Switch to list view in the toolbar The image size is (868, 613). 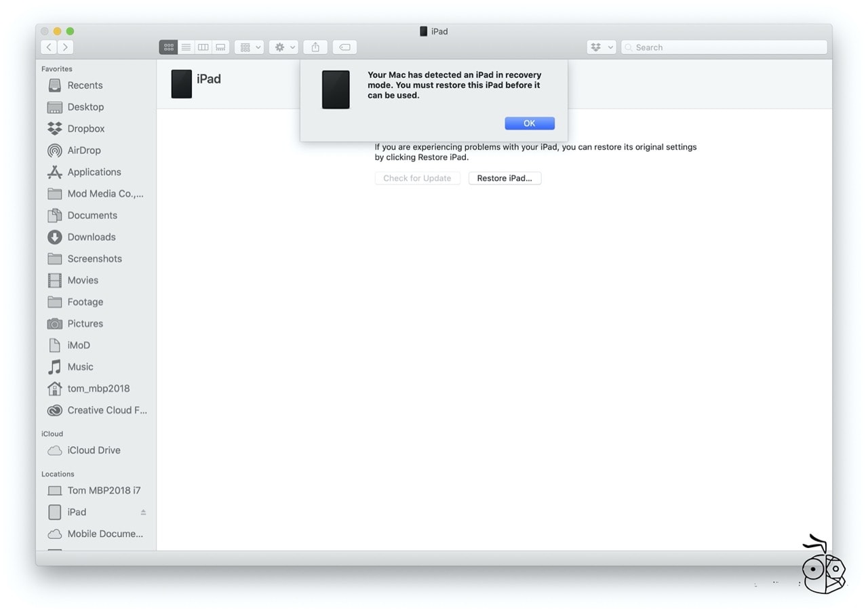click(x=186, y=47)
